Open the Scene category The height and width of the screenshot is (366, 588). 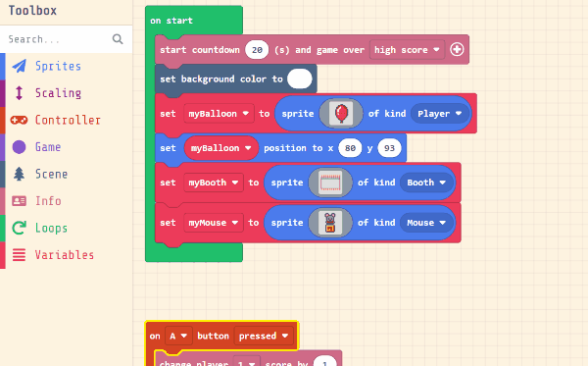coord(66,175)
